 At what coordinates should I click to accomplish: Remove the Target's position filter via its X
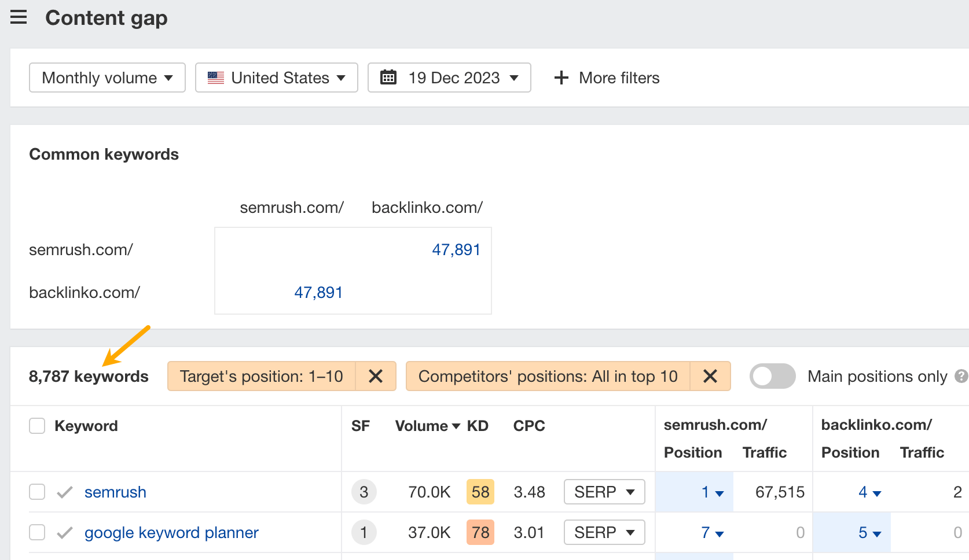click(x=376, y=376)
